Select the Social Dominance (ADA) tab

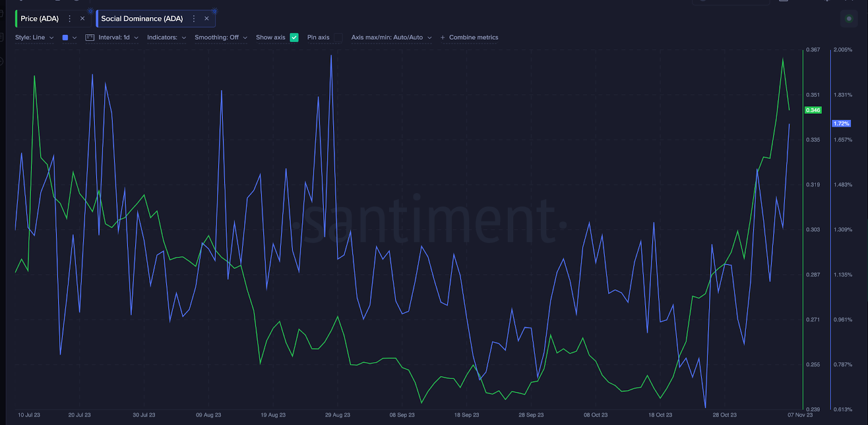pos(142,18)
